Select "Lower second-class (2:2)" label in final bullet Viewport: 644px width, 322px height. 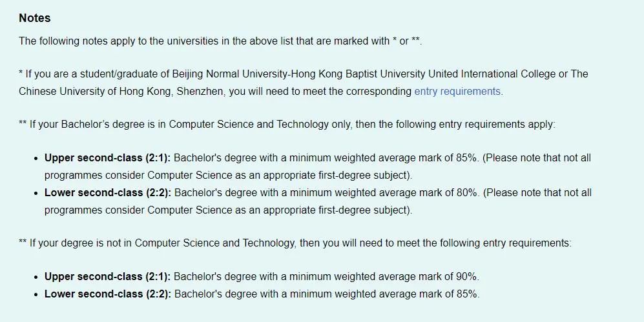click(108, 294)
